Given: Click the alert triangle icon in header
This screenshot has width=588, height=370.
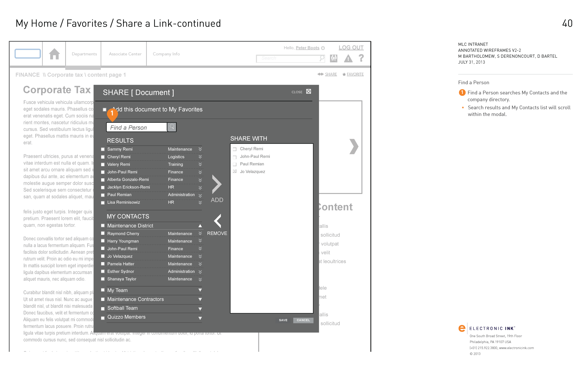Looking at the screenshot, I should pos(348,58).
